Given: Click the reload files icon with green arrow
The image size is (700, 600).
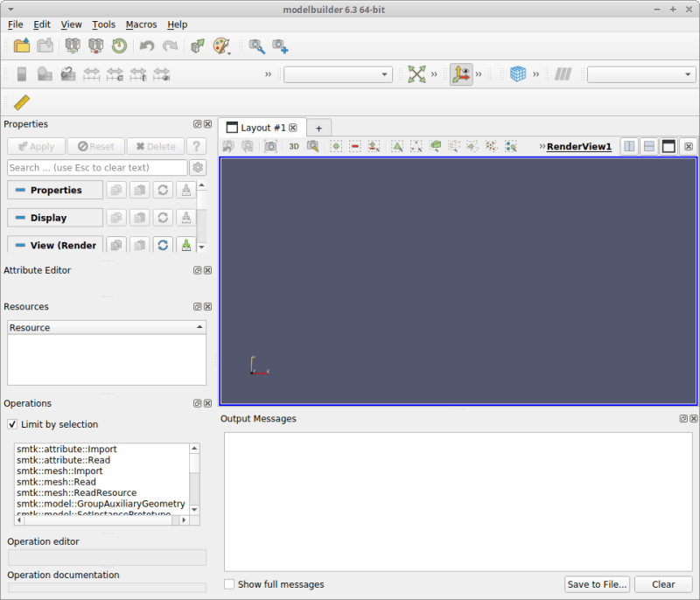Looking at the screenshot, I should point(119,45).
